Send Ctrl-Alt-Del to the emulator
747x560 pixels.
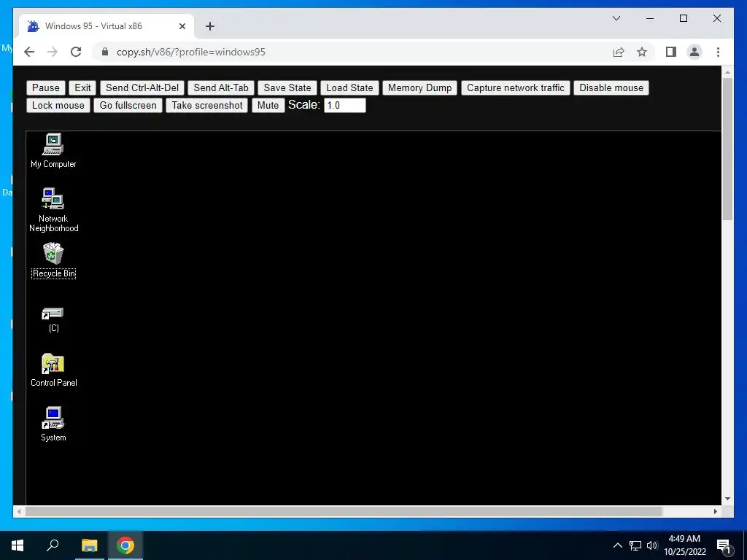[142, 87]
